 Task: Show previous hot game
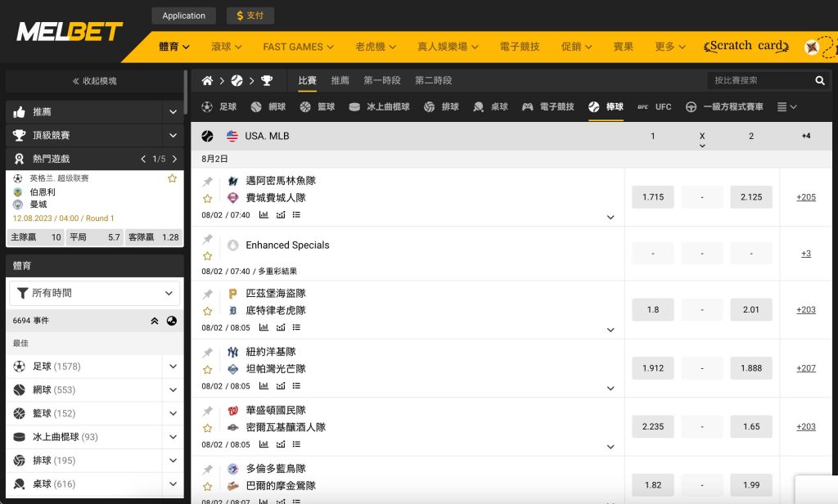[x=143, y=159]
